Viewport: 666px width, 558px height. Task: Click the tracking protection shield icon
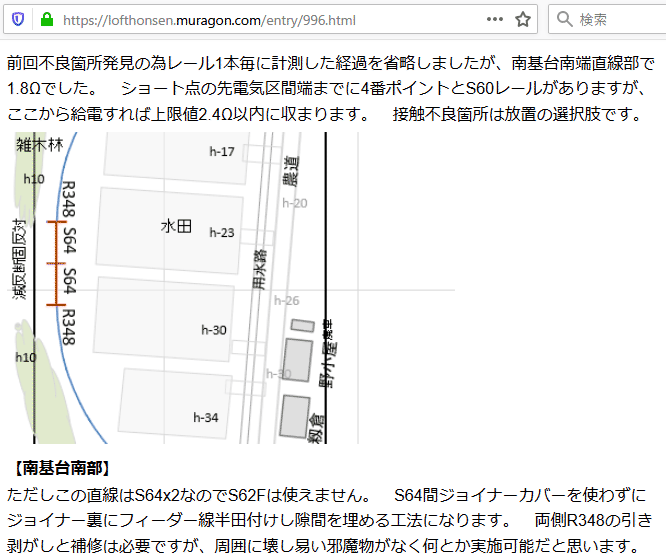point(18,20)
